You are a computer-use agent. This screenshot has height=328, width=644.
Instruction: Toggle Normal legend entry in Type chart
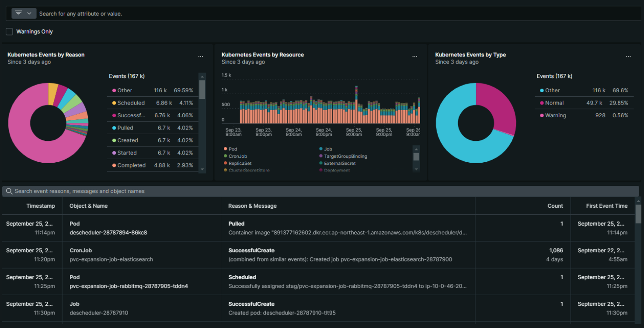coord(584,103)
